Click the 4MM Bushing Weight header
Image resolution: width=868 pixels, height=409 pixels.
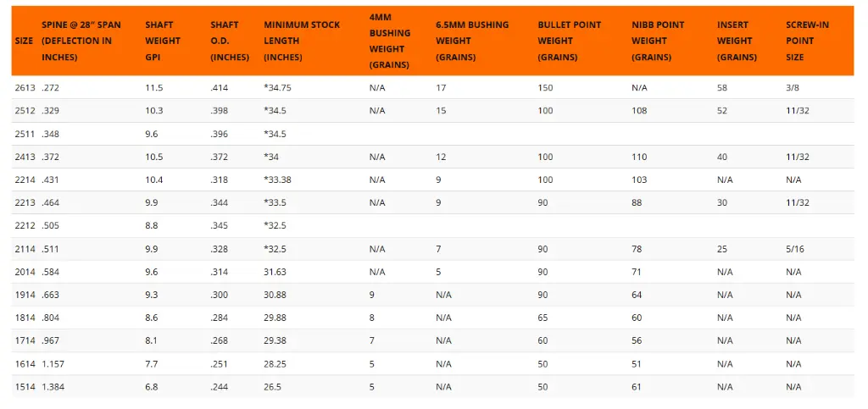(x=390, y=41)
